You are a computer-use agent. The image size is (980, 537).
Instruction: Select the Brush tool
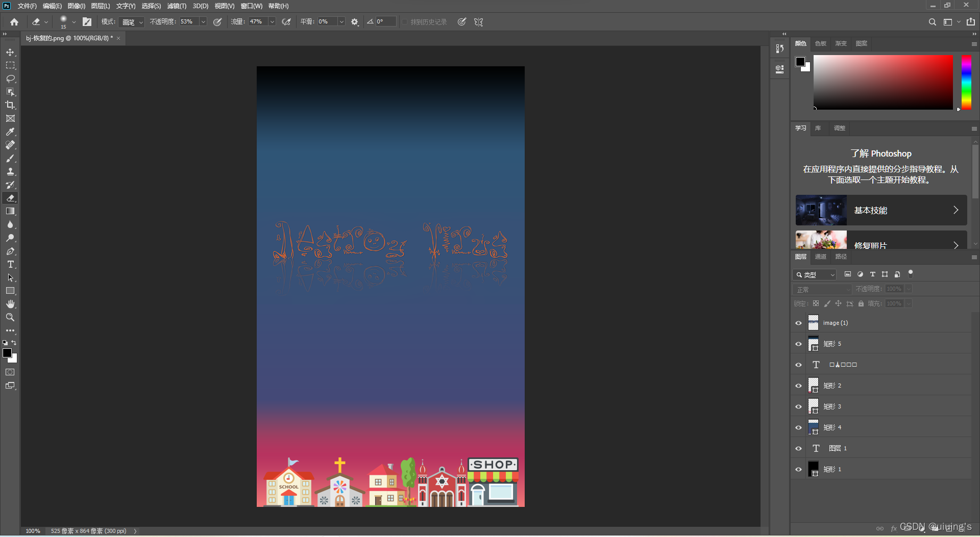tap(10, 159)
